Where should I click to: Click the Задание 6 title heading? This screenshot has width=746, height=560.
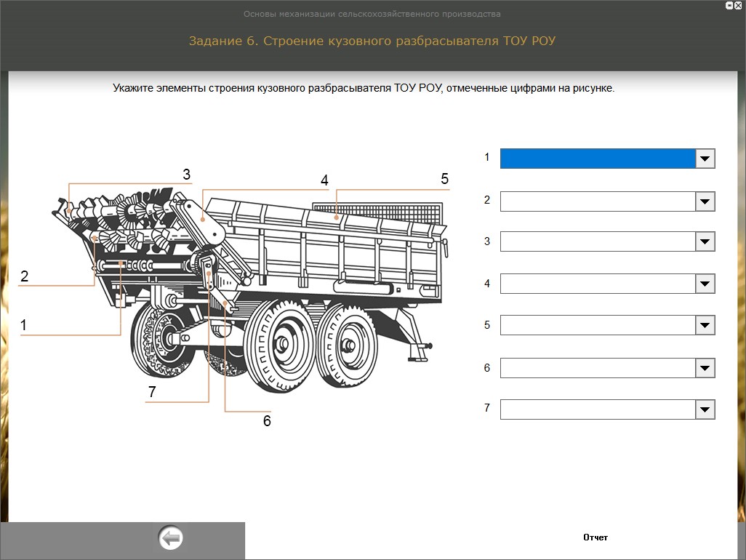(372, 41)
